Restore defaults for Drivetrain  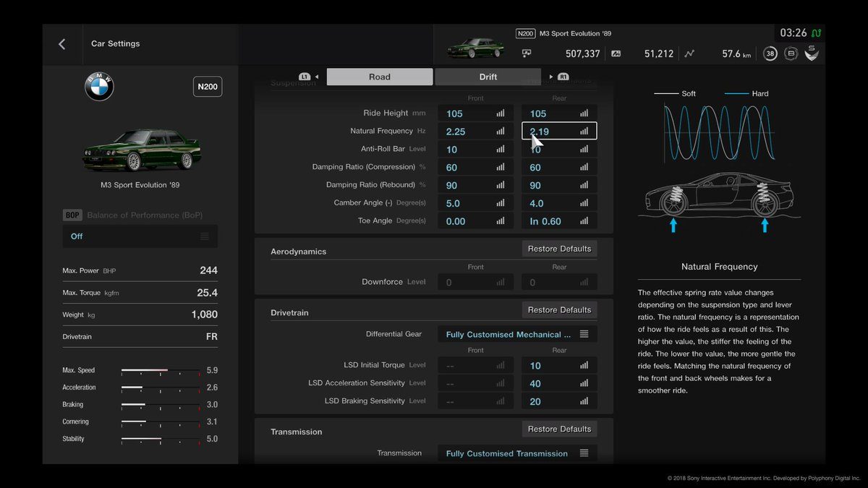559,310
